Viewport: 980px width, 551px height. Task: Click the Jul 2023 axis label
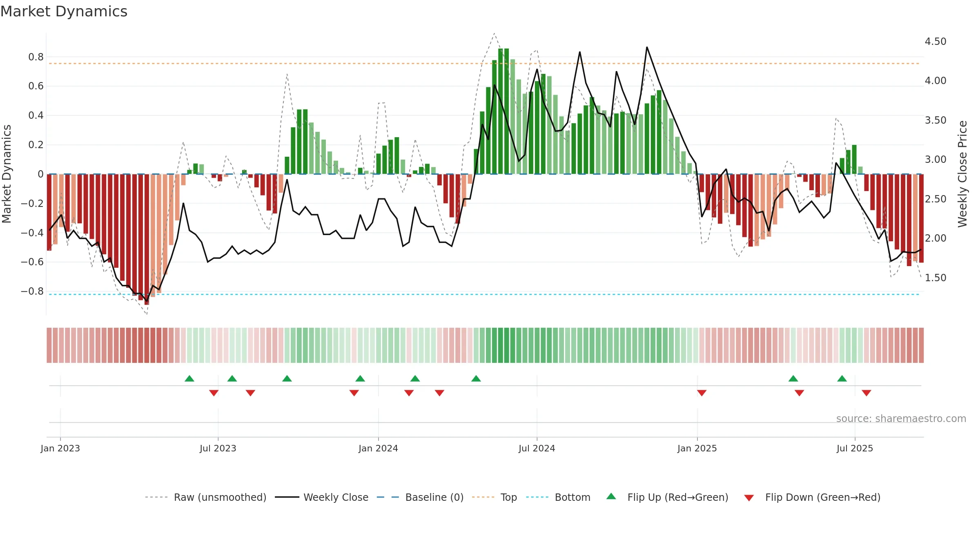coord(218,448)
